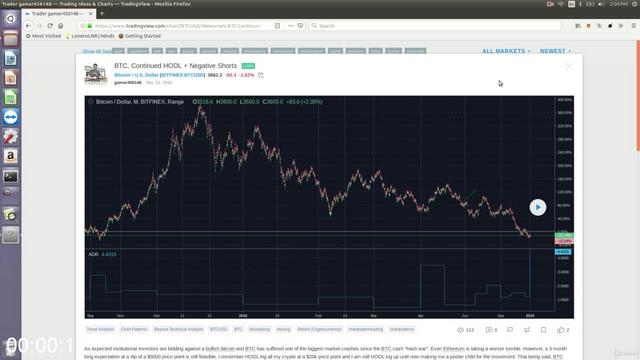Click the green price label on the chart scale
The height and width of the screenshot is (360, 640).
coord(564,236)
